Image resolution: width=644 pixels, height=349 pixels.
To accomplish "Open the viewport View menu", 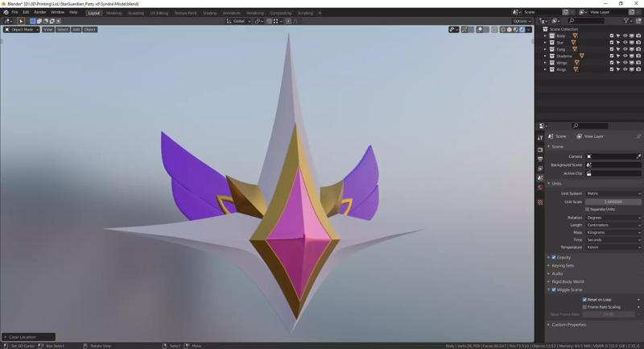I will (48, 30).
